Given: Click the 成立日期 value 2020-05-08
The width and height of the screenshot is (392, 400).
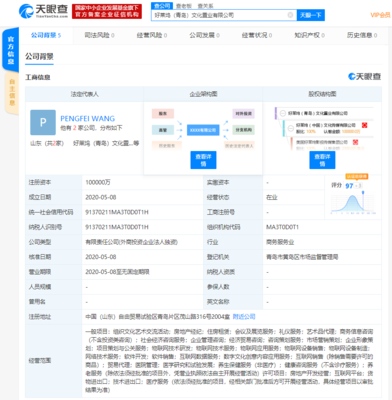Looking at the screenshot, I should 101,197.
